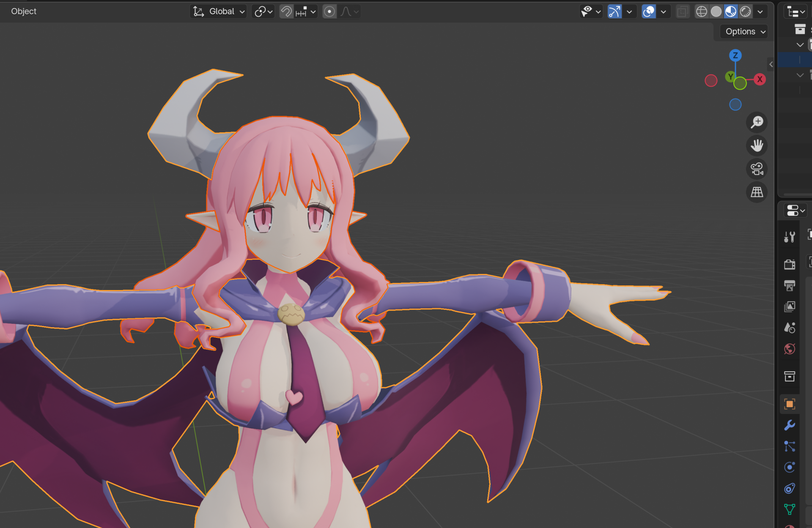The image size is (812, 528).
Task: Open the Object Data properties tab
Action: [x=790, y=509]
